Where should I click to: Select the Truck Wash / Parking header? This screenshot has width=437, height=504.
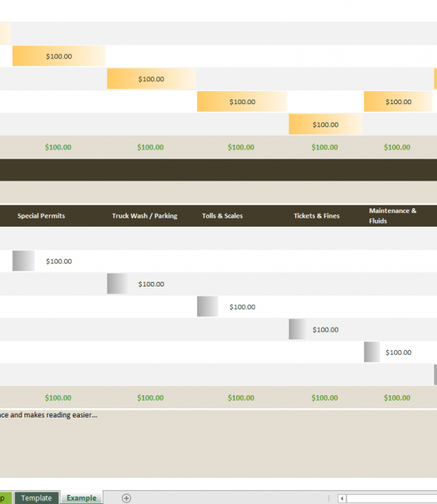[144, 216]
